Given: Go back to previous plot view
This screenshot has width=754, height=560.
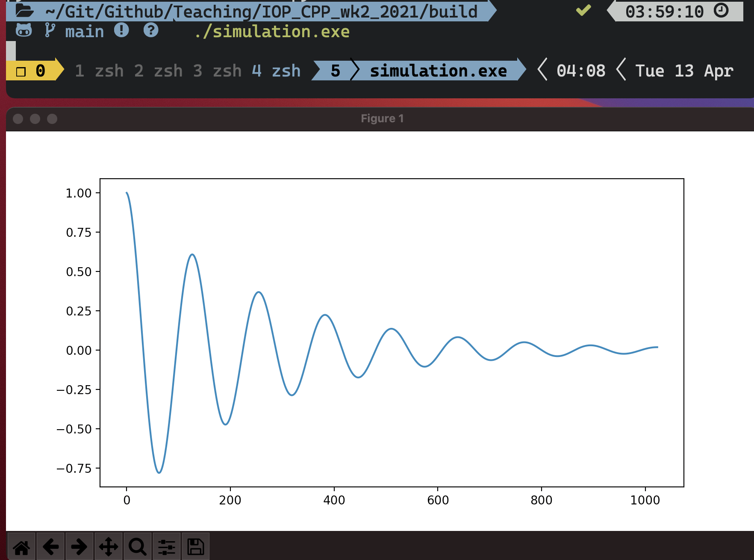Looking at the screenshot, I should pyautogui.click(x=51, y=546).
